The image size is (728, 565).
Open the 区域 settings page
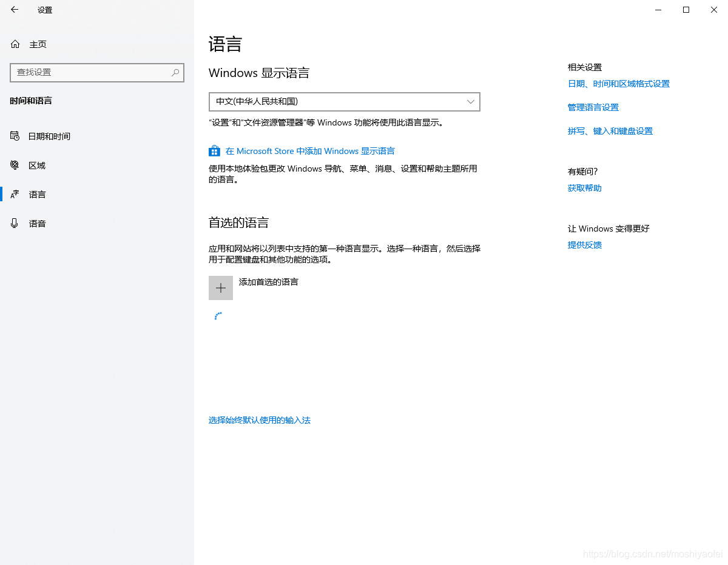(97, 165)
